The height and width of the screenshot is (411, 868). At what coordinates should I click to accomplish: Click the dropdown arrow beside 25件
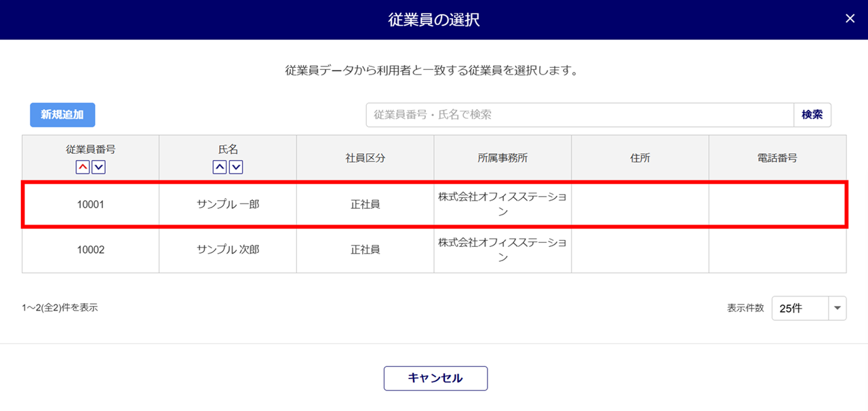click(838, 308)
